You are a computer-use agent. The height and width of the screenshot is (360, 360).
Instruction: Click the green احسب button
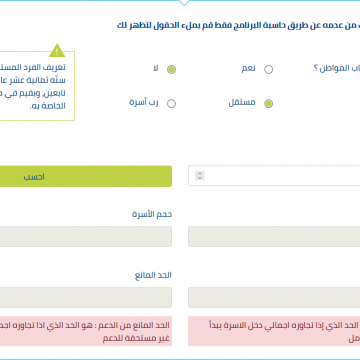[86, 176]
